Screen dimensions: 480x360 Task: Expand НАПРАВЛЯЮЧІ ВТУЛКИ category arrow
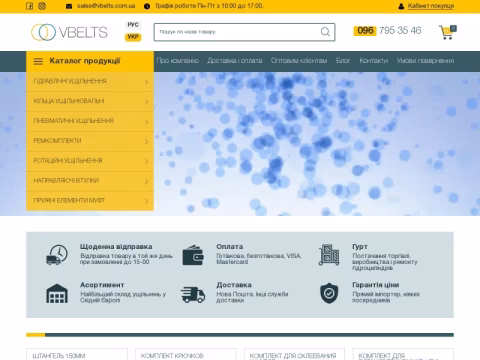[146, 181]
